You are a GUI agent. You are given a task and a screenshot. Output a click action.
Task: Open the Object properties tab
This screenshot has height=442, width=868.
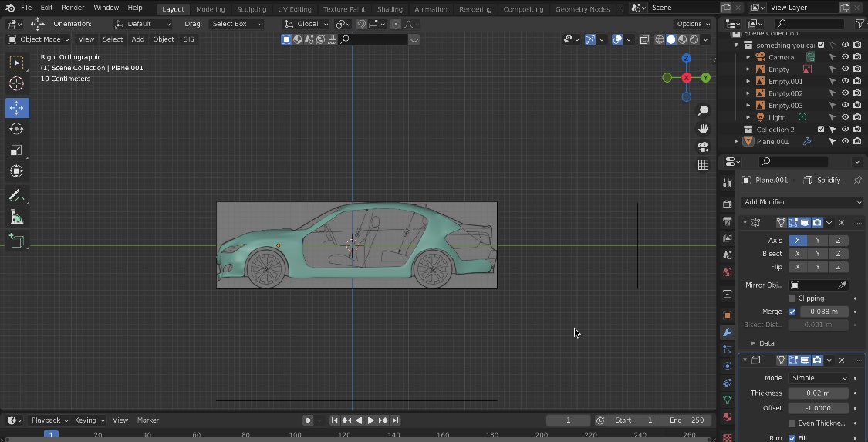tap(728, 315)
